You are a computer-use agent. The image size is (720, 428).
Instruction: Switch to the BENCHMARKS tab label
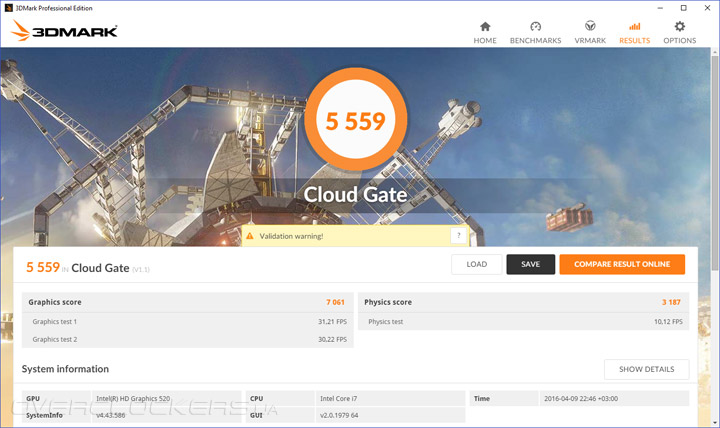point(535,40)
